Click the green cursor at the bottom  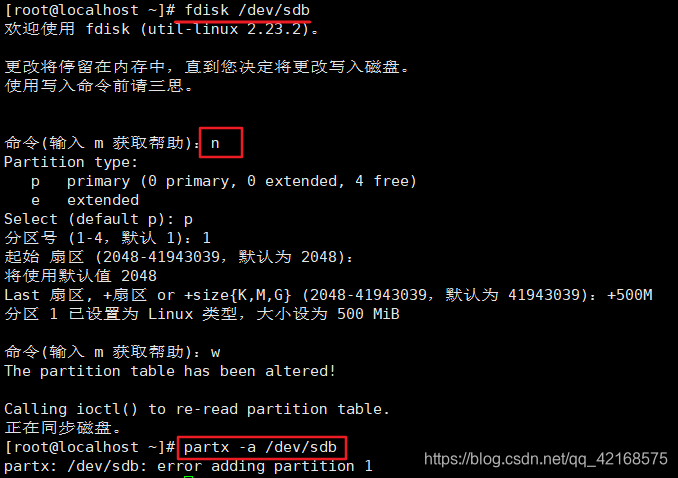(188, 476)
